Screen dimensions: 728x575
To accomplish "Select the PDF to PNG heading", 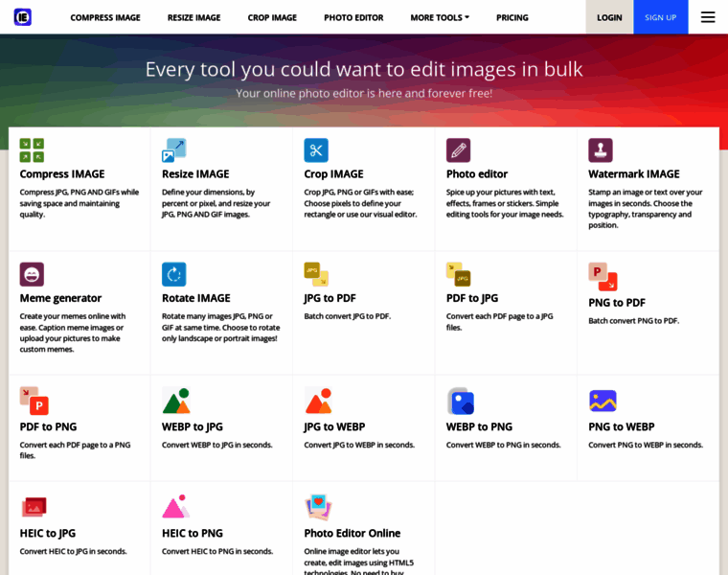I will pos(48,426).
